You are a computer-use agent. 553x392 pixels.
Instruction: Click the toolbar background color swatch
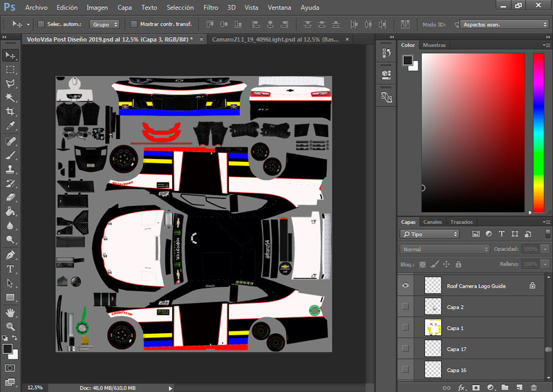13,355
